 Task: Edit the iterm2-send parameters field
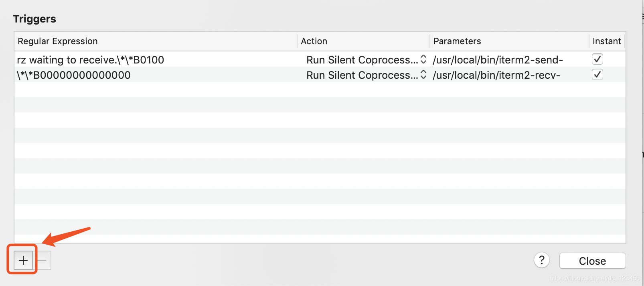[498, 60]
